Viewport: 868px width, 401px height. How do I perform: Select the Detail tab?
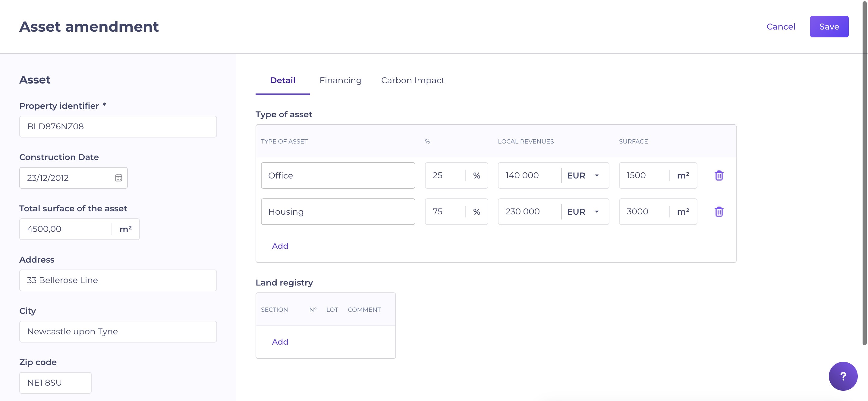coord(282,80)
